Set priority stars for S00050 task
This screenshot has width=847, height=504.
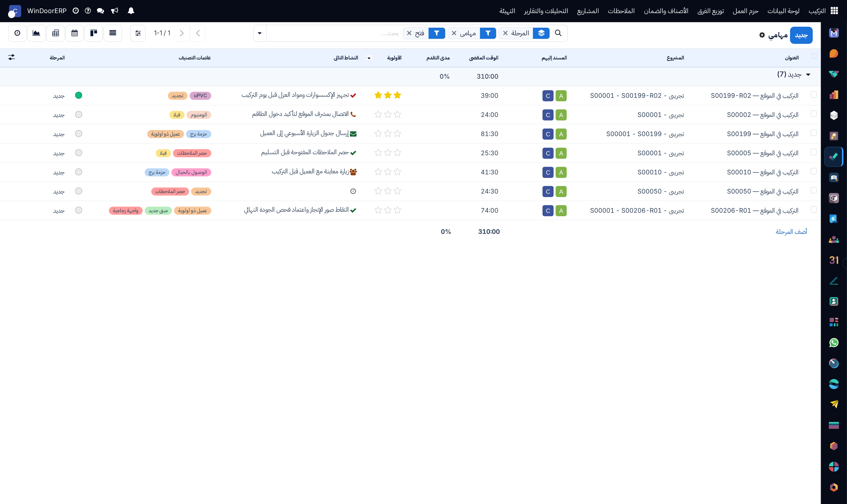388,191
